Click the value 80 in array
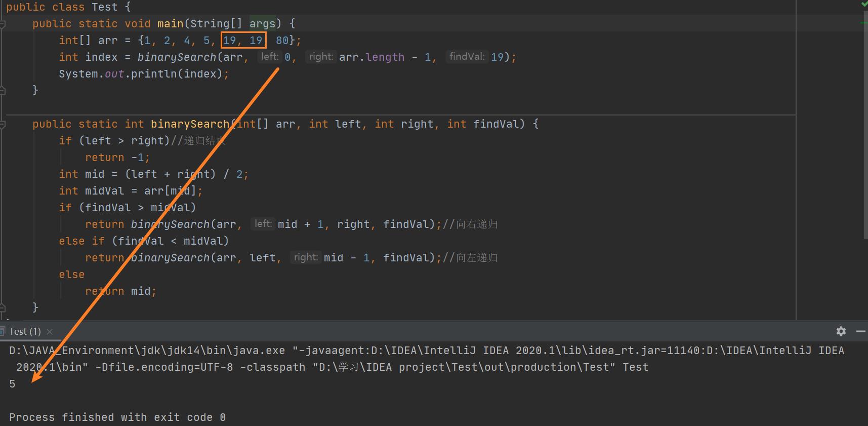The image size is (868, 426). click(282, 41)
